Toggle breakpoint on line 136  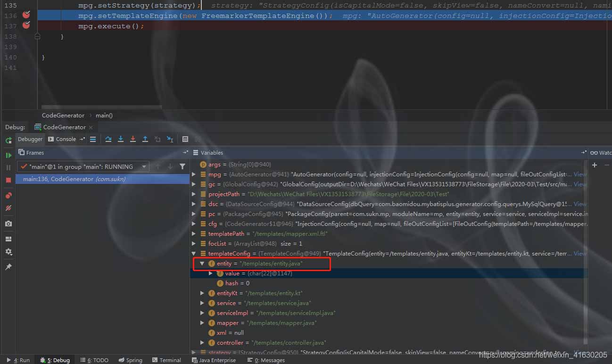tap(26, 15)
